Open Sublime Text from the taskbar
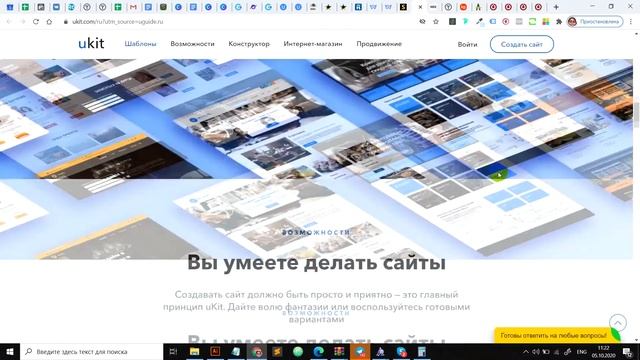640x360 pixels. point(277,351)
